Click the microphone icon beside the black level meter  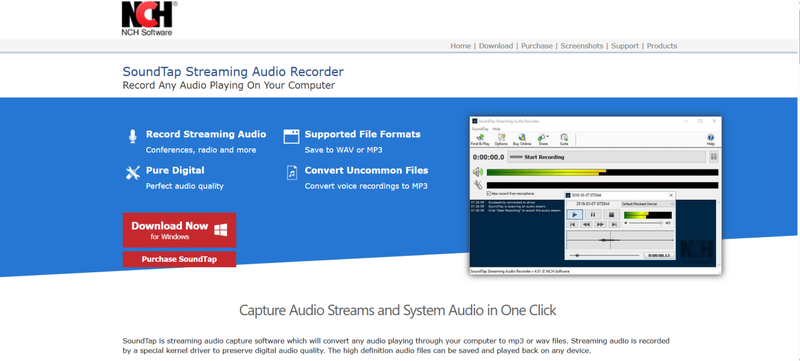point(478,185)
